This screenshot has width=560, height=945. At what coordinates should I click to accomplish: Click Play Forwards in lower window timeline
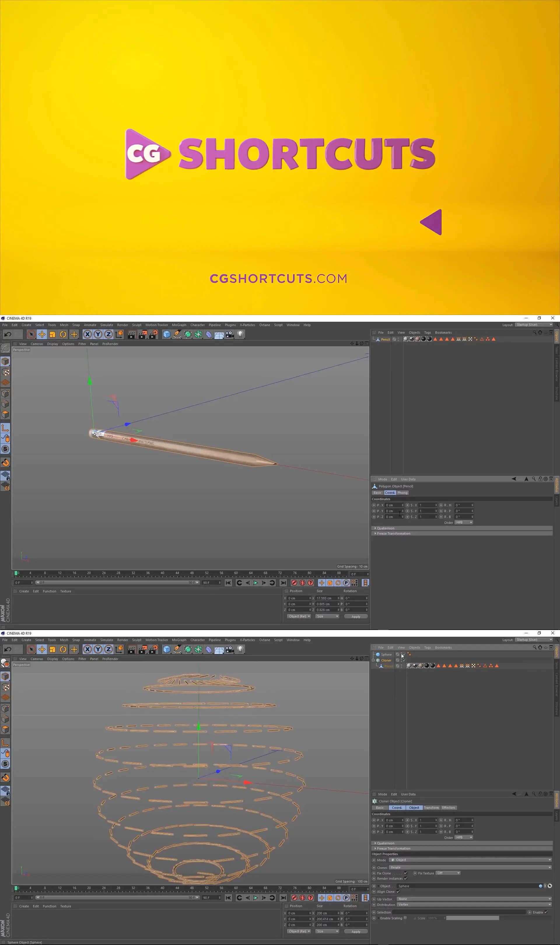tap(256, 898)
